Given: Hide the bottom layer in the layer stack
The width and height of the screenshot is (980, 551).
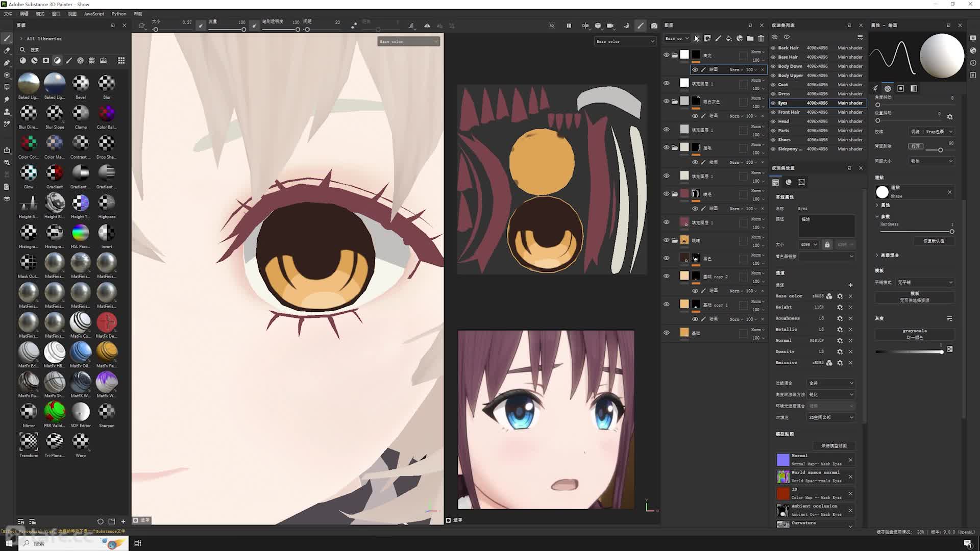Looking at the screenshot, I should pos(666,333).
